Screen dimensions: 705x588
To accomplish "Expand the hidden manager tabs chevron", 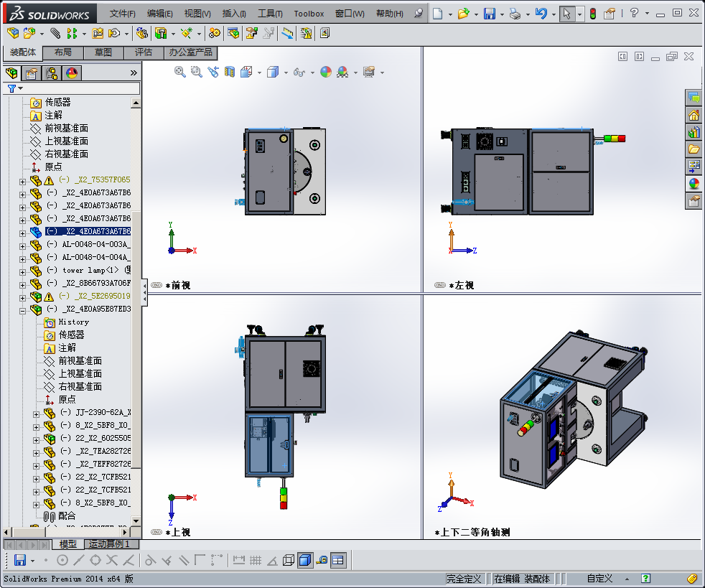I will click(134, 73).
